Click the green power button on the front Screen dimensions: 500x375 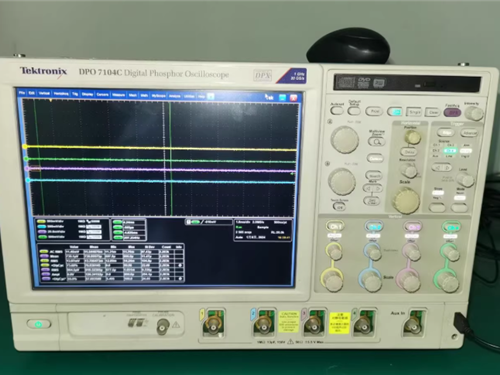coord(39,324)
